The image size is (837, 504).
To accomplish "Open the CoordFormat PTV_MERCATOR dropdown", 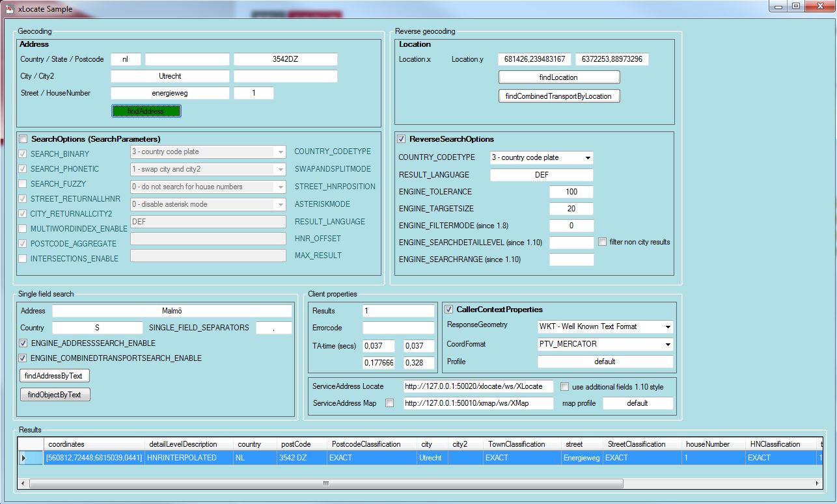I will 667,344.
